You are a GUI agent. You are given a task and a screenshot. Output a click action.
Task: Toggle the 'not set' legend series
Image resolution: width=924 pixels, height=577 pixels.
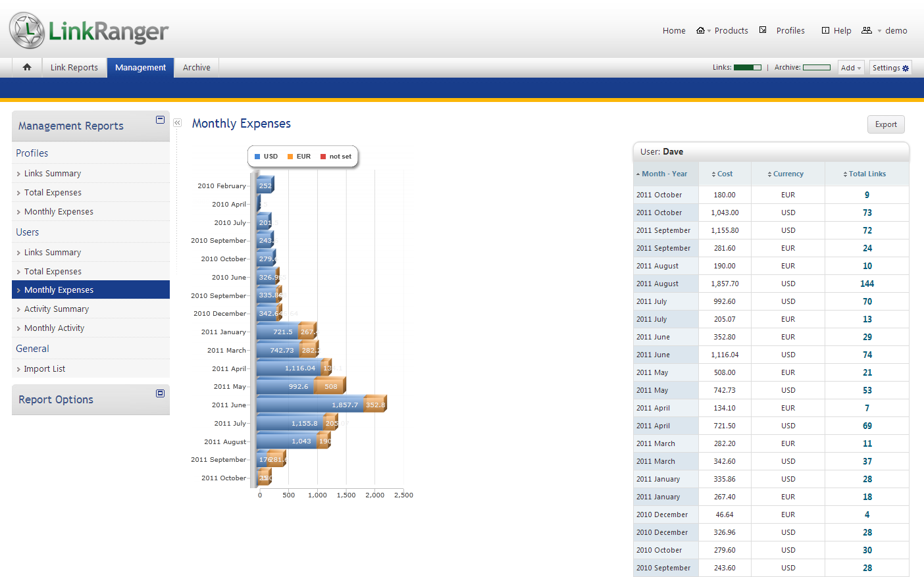pyautogui.click(x=336, y=157)
